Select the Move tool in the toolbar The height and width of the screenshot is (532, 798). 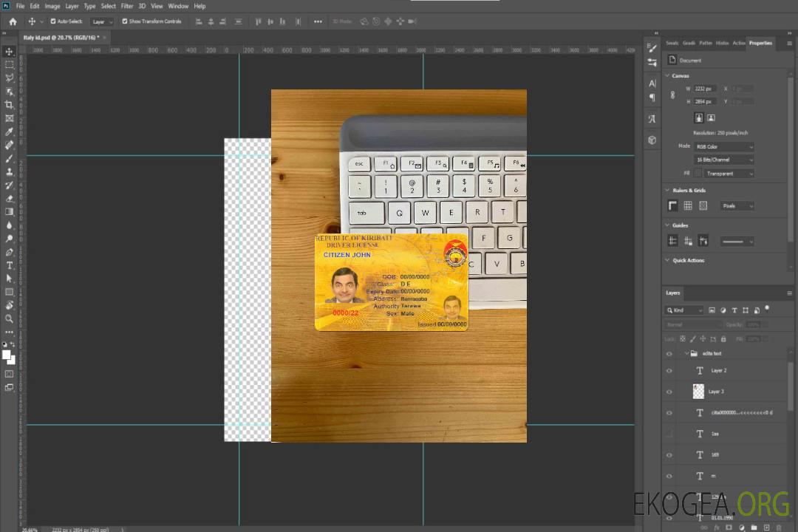coord(10,51)
